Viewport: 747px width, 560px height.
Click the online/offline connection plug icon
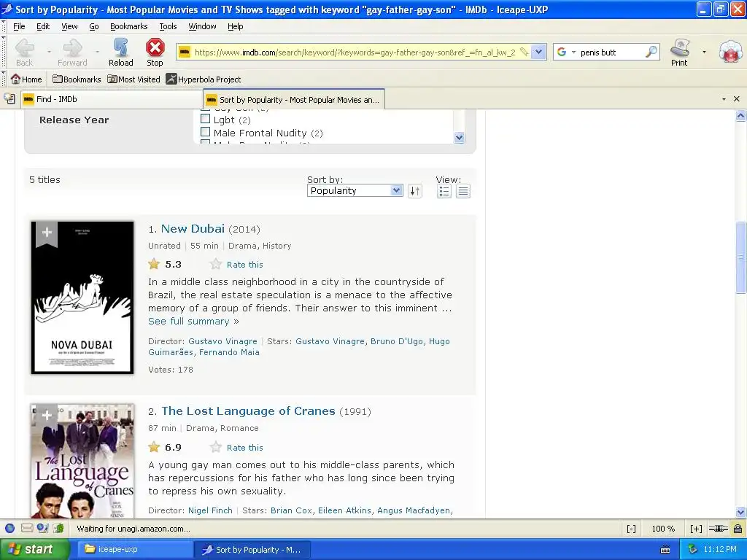click(x=719, y=528)
